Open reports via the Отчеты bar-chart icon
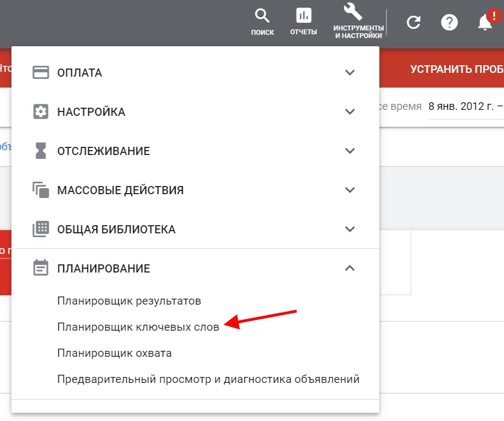The image size is (504, 421). [303, 16]
